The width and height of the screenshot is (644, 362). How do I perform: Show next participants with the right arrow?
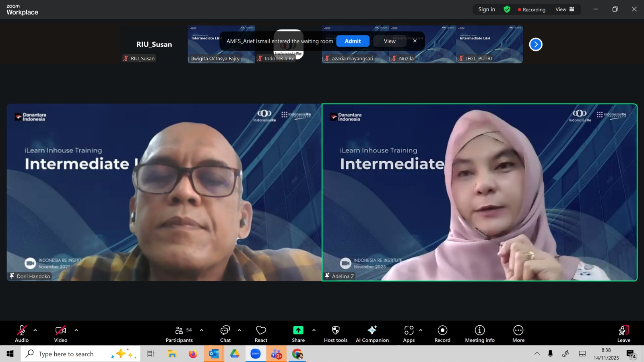[x=536, y=44]
